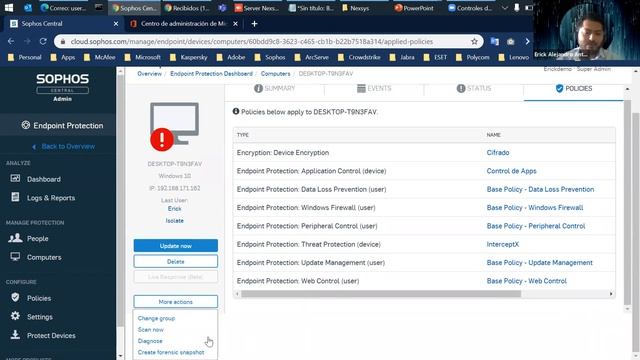This screenshot has height=360, width=640.
Task: Select the Policies tab
Action: click(573, 88)
